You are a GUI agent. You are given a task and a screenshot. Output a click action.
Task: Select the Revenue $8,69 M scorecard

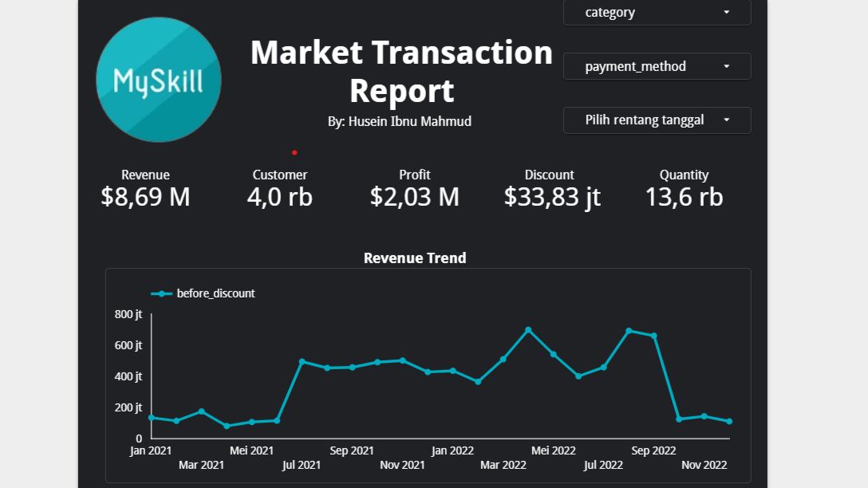pos(145,189)
